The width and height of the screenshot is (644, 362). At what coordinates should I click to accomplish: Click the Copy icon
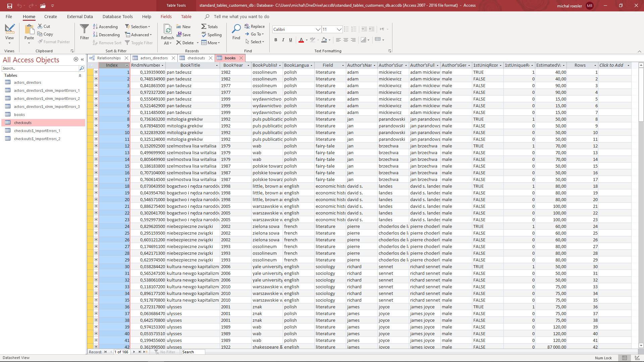click(40, 34)
